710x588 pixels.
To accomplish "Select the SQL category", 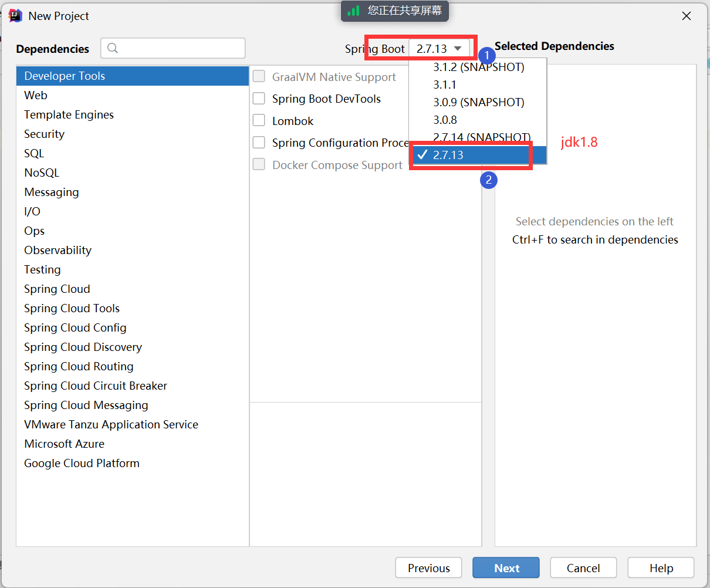I will tap(133, 153).
